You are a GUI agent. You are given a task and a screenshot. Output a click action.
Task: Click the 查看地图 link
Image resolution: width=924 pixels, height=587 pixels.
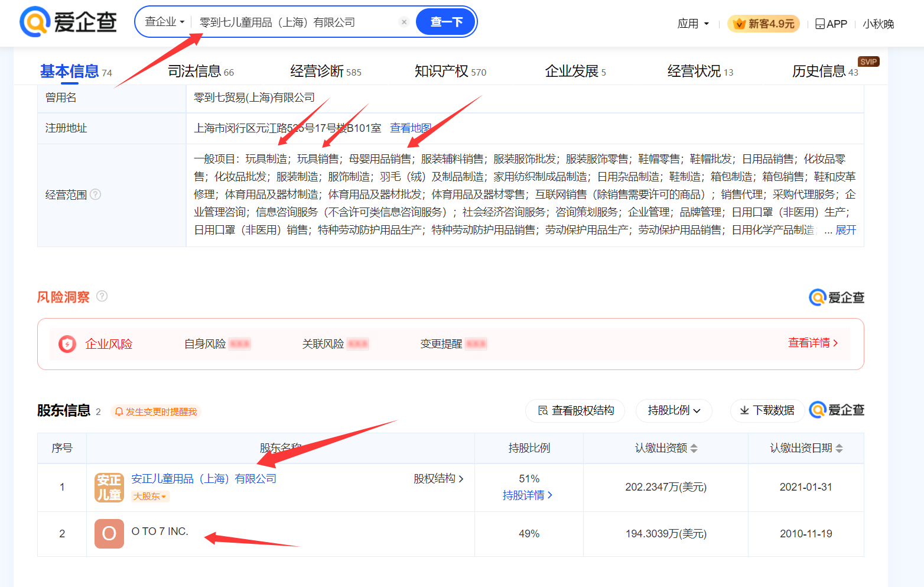411,128
